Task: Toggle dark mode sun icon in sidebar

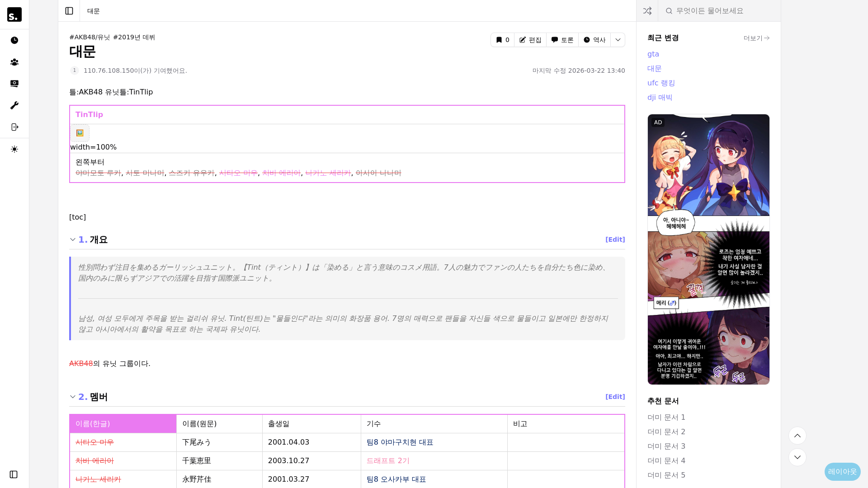Action: coord(14,149)
